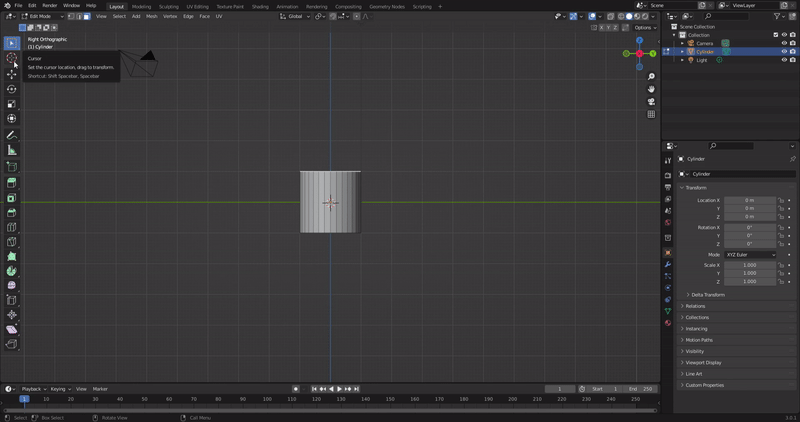Lock the Location X value
Viewport: 800px width, 422px height.
[781, 200]
